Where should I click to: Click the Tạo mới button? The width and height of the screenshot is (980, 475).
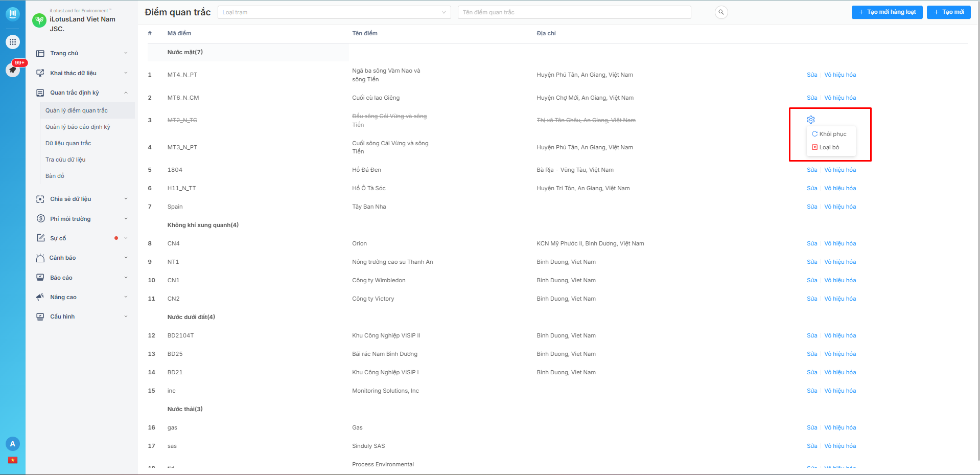click(x=949, y=12)
